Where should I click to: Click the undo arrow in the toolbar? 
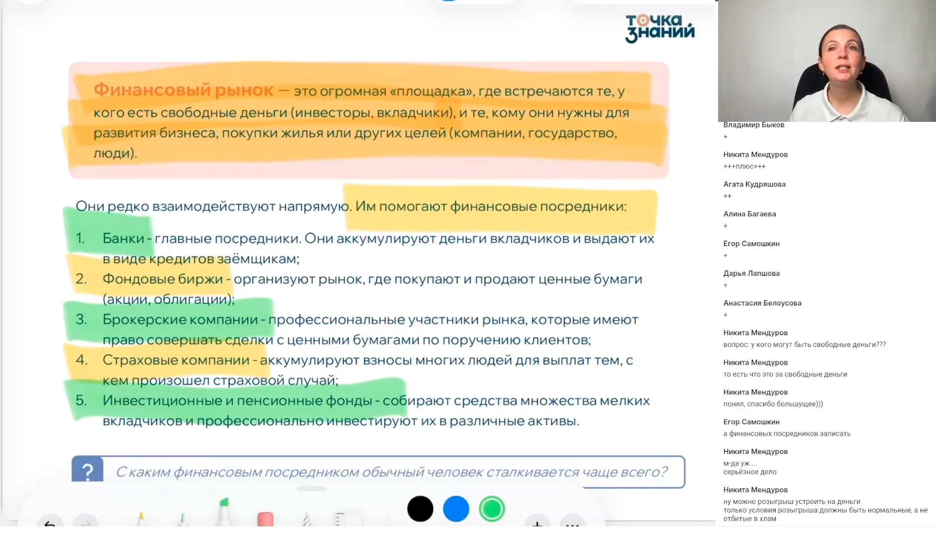[x=49, y=524]
